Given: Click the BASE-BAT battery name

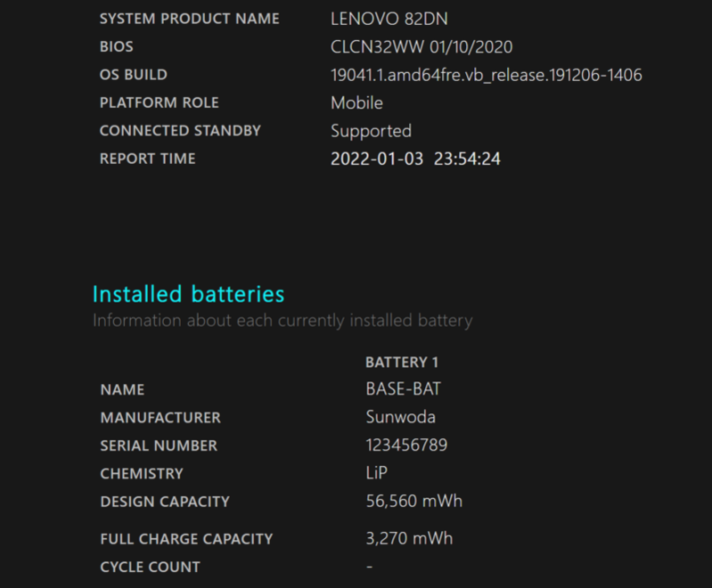Looking at the screenshot, I should click(403, 389).
